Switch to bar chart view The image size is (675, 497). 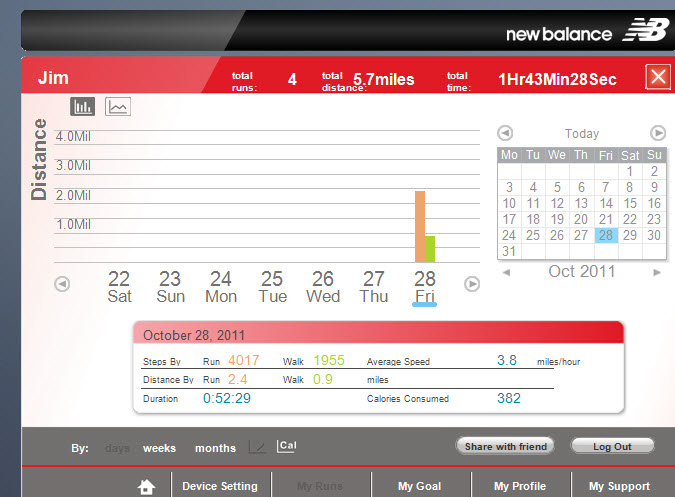click(x=82, y=106)
